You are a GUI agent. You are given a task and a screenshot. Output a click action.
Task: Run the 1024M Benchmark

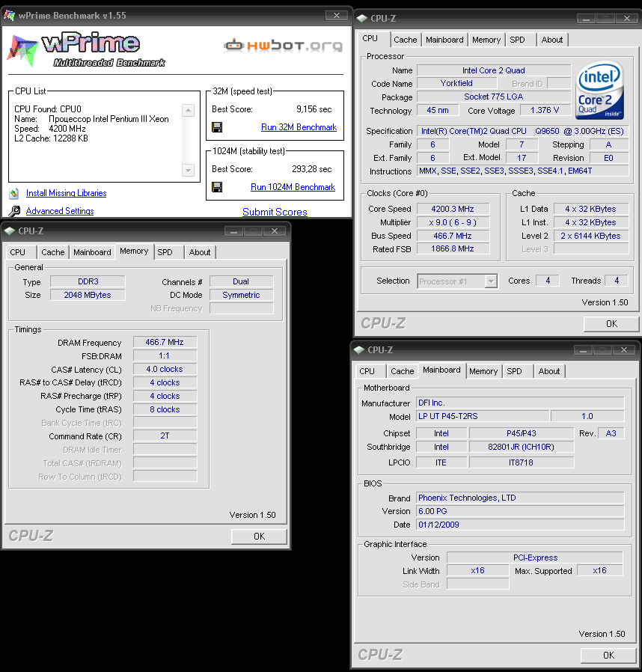tap(293, 187)
